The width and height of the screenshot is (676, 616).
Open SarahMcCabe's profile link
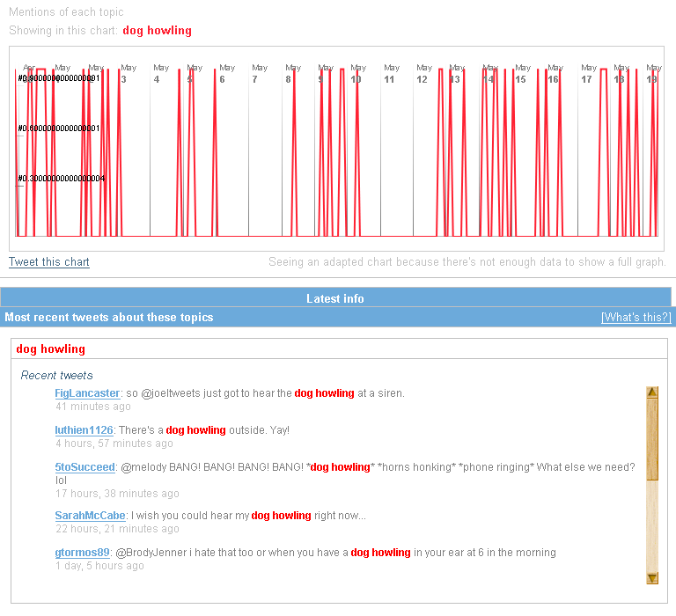(91, 516)
